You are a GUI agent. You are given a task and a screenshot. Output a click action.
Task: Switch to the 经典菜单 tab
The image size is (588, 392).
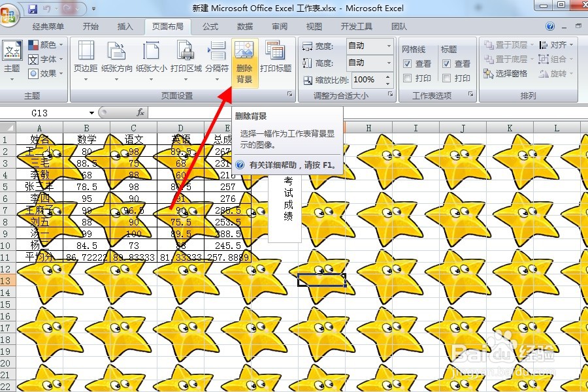pos(48,27)
